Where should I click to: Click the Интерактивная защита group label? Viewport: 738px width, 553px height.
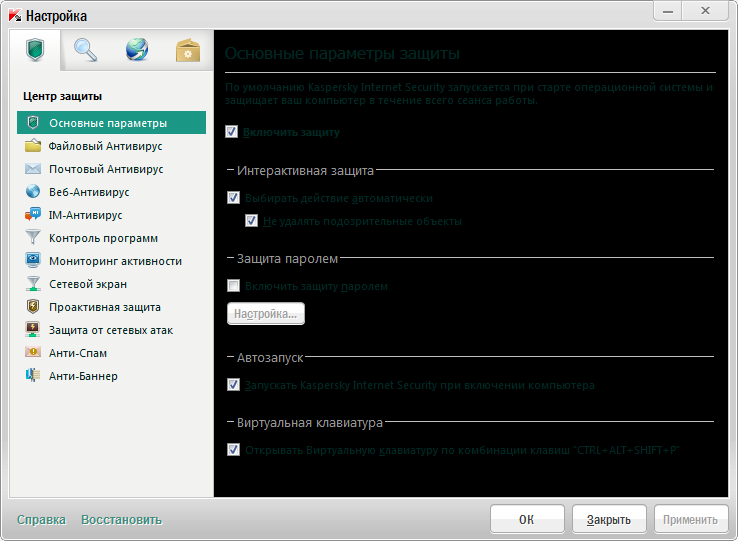click(x=305, y=170)
